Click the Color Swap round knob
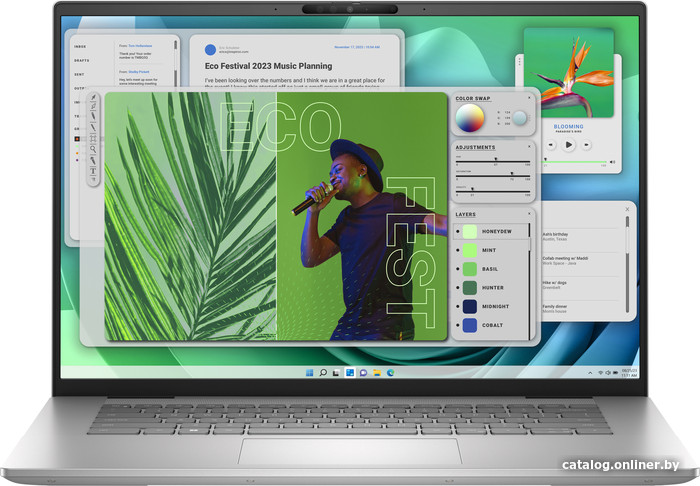The height and width of the screenshot is (486, 700). (520, 118)
